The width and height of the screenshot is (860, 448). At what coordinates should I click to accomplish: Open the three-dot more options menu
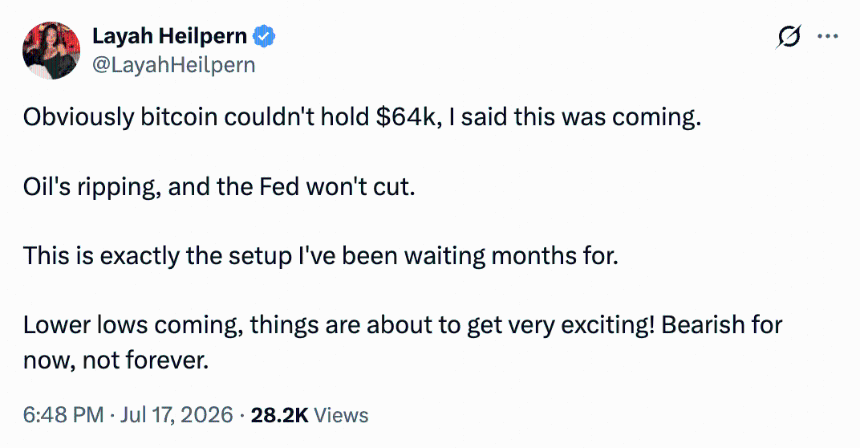click(x=828, y=37)
